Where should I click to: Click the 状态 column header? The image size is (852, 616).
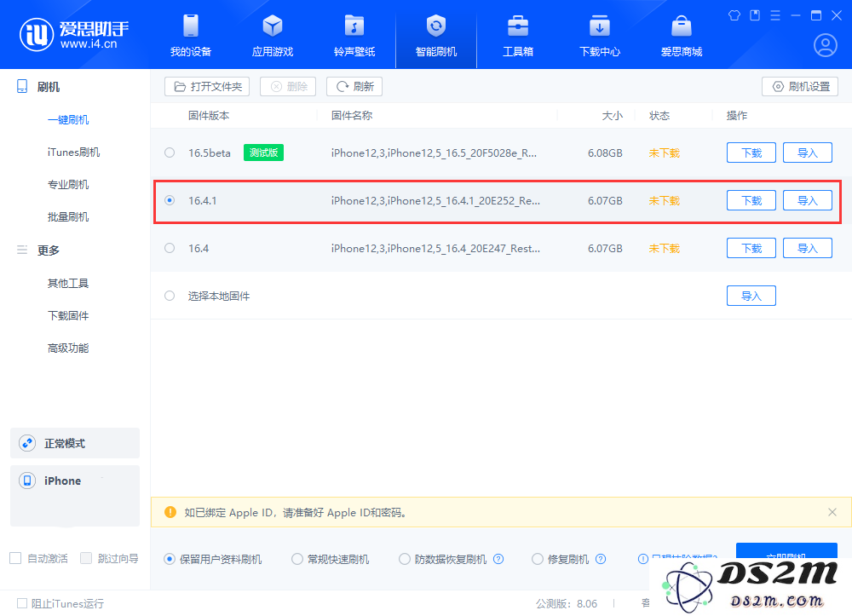[659, 116]
